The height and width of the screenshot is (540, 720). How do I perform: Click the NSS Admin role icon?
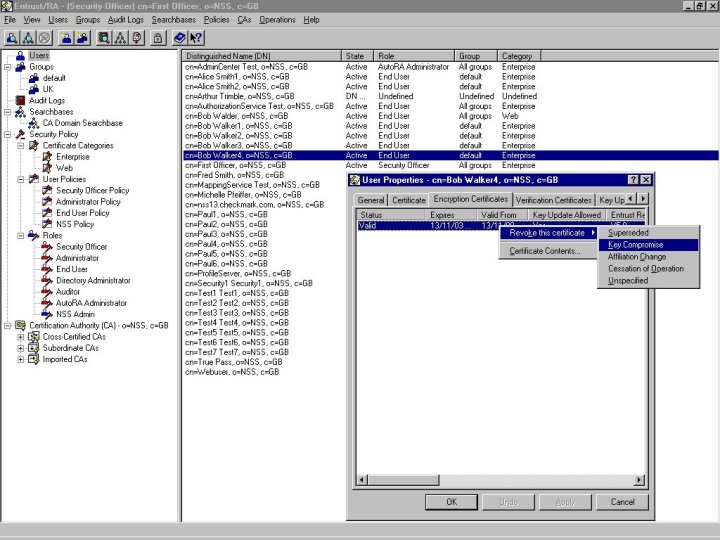pyautogui.click(x=47, y=314)
